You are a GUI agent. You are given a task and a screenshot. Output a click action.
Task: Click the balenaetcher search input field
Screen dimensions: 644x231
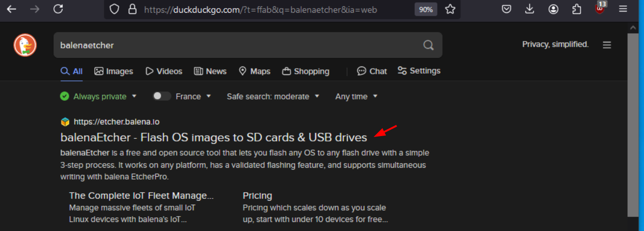click(x=238, y=45)
